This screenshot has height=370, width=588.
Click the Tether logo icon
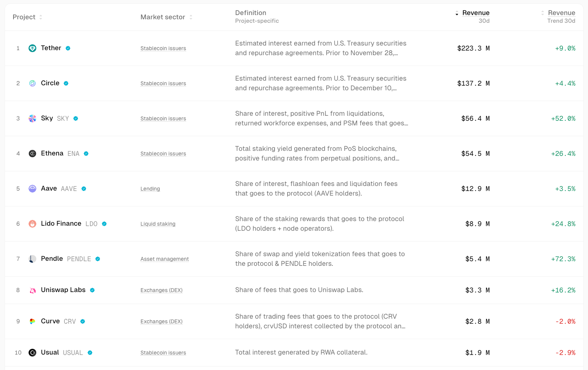32,48
